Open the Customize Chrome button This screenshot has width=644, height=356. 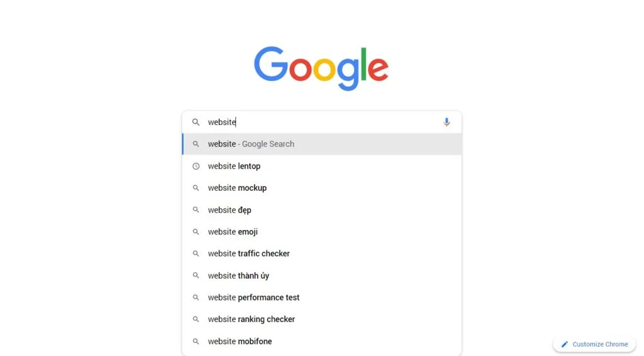pos(594,344)
